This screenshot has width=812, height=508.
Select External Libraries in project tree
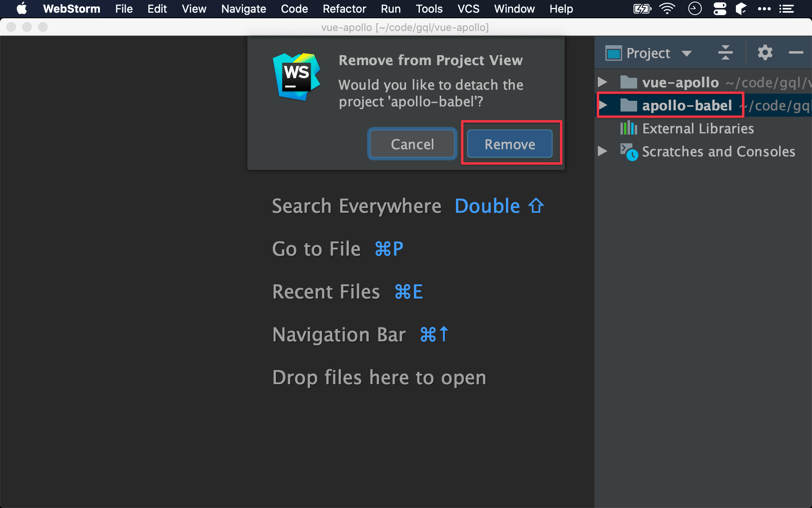pyautogui.click(x=698, y=128)
